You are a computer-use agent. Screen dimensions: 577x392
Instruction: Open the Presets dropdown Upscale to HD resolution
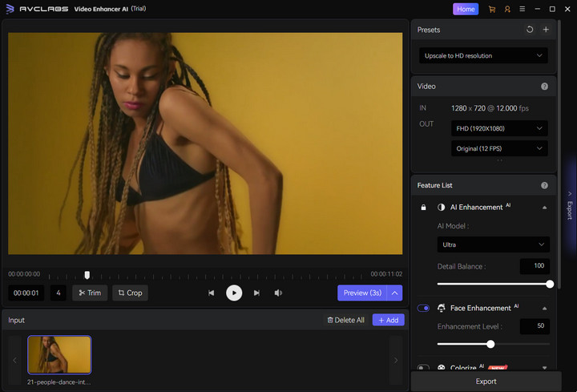(483, 55)
